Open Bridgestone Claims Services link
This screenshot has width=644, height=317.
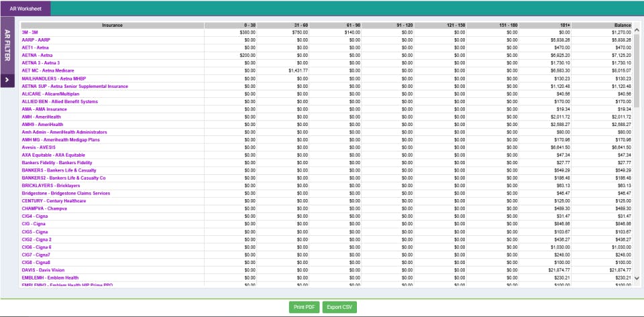click(66, 193)
